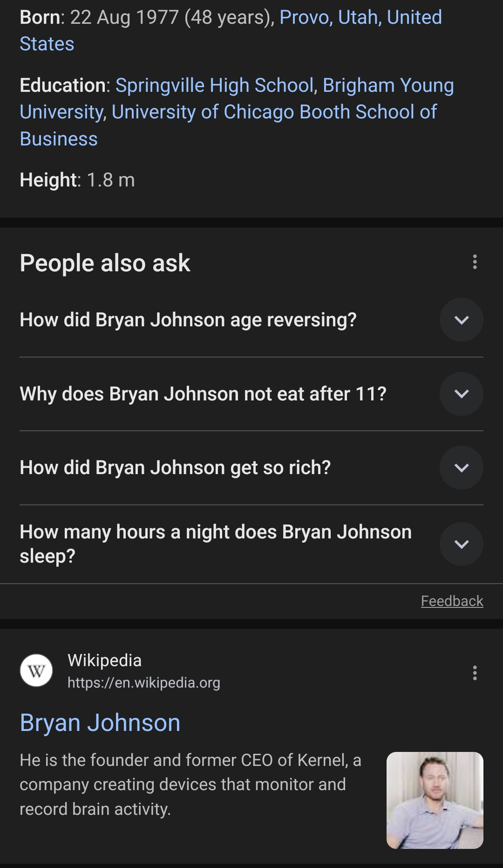
Task: Open Wikipedia result three-dot menu
Action: pyautogui.click(x=475, y=673)
